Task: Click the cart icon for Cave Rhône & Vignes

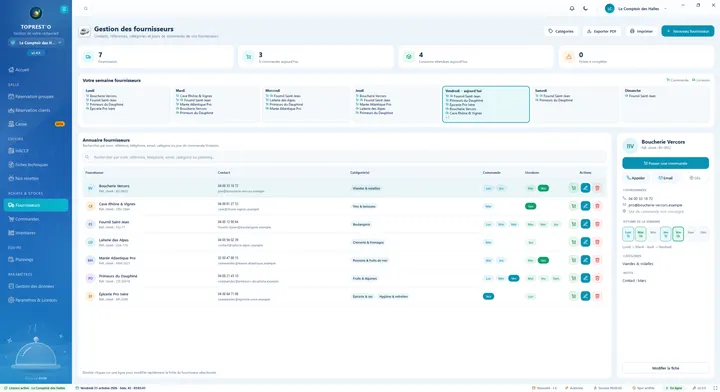Action: click(x=574, y=206)
